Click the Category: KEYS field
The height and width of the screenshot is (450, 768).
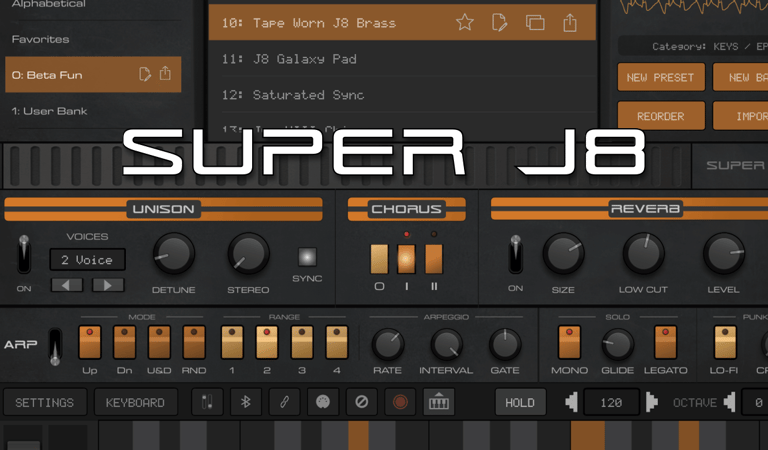[693, 46]
